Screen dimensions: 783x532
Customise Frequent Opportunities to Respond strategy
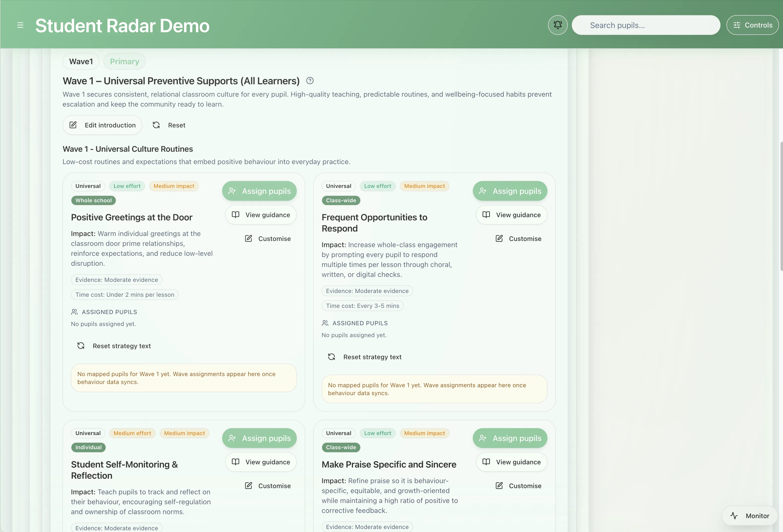click(x=518, y=238)
